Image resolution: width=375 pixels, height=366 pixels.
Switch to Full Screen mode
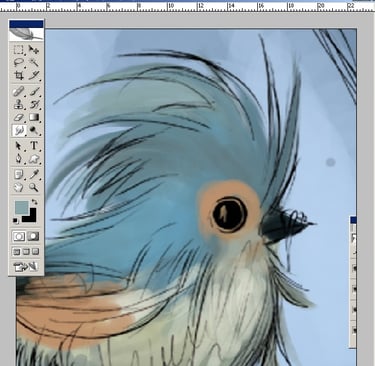(x=36, y=252)
